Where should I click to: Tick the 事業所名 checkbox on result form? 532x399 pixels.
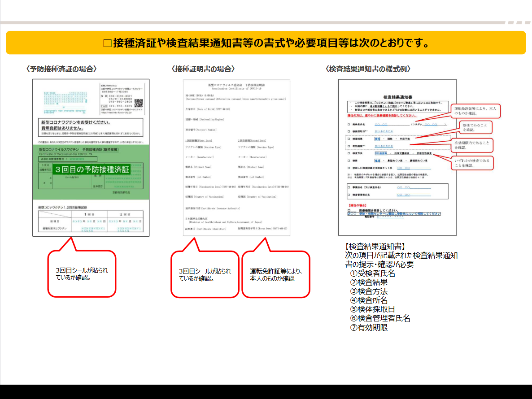coord(349,187)
